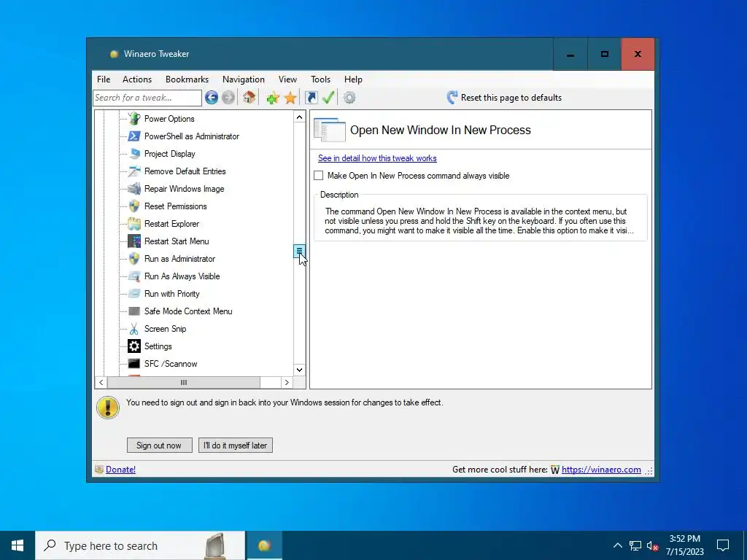This screenshot has height=560, width=747.
Task: Click the horizontal scrollbar left arrow
Action: [101, 382]
